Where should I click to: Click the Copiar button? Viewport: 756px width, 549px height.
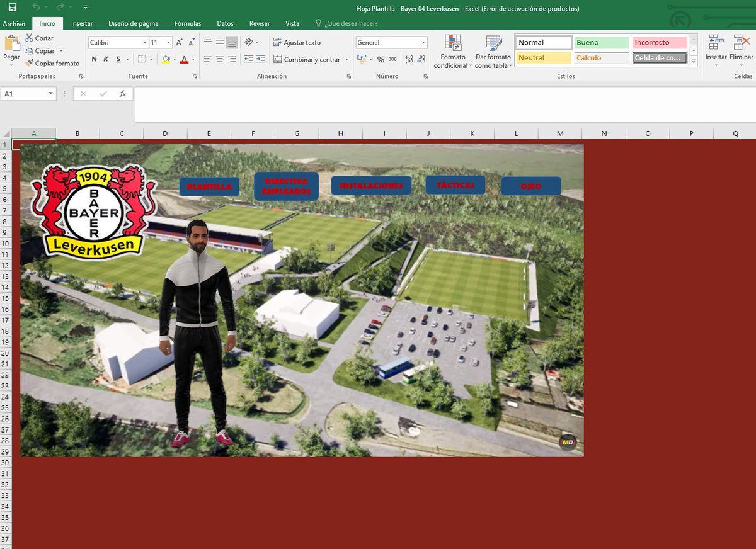(40, 51)
